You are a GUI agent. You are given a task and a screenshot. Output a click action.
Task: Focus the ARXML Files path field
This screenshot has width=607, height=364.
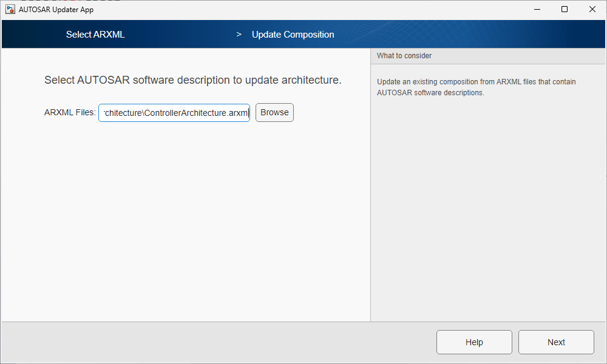[x=174, y=113]
